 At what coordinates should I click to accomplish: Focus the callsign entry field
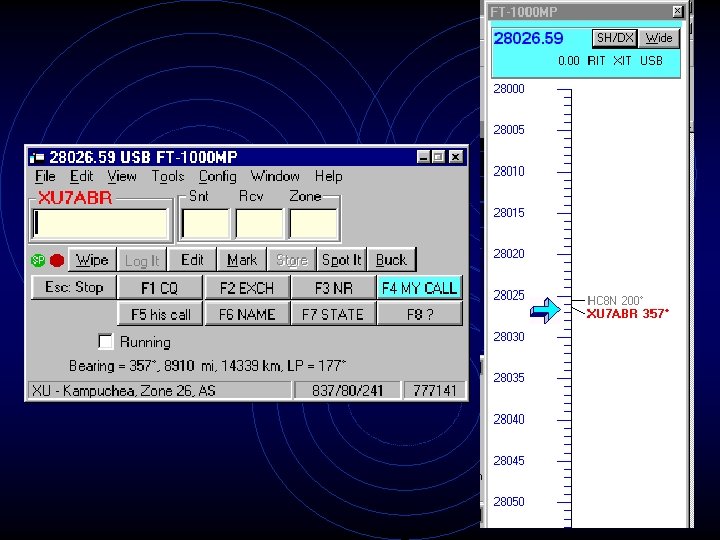(x=101, y=224)
